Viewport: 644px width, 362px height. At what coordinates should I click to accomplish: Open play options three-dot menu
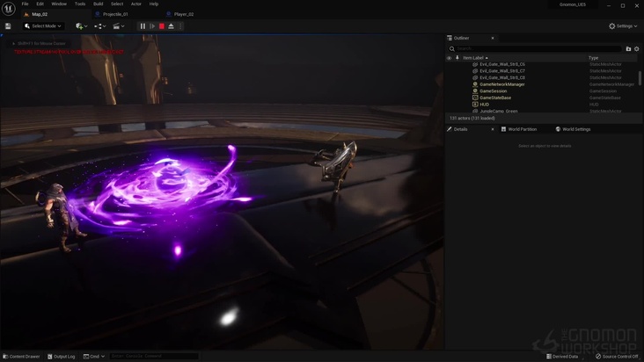pyautogui.click(x=180, y=26)
